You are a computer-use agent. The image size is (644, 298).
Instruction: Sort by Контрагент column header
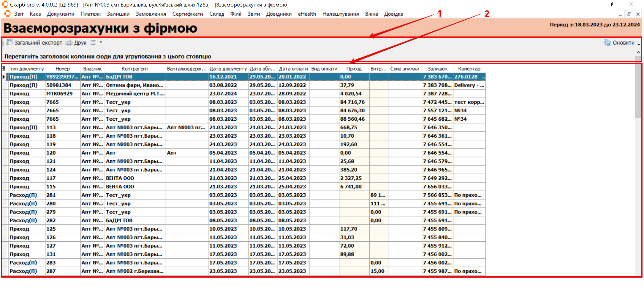pyautogui.click(x=135, y=68)
